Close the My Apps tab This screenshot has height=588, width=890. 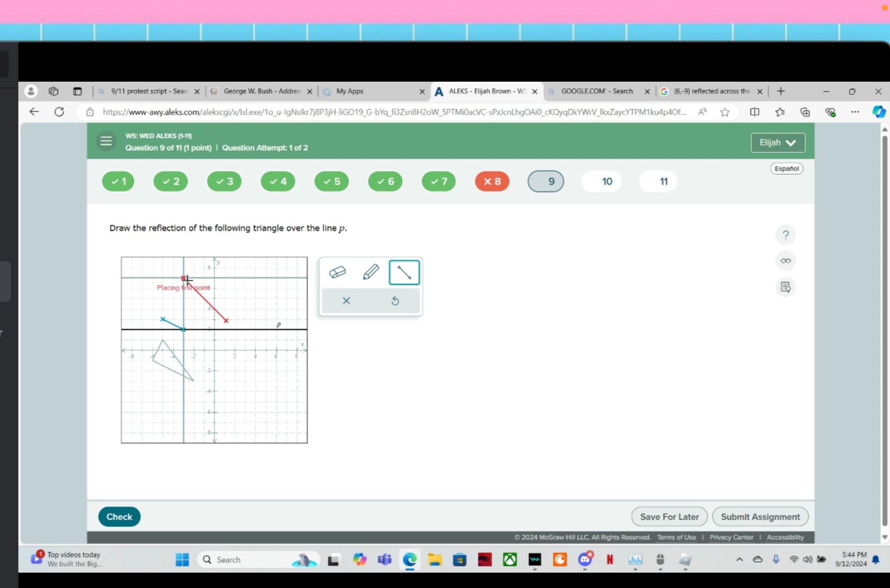pyautogui.click(x=422, y=91)
